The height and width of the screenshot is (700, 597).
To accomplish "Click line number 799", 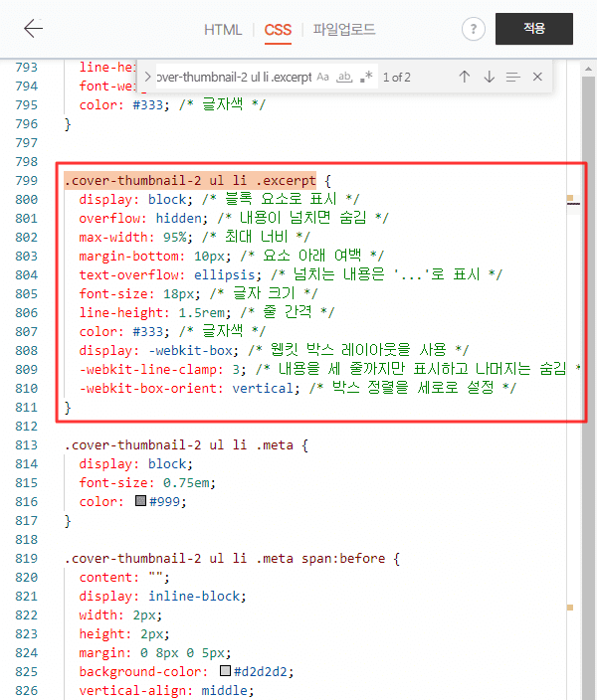I will click(26, 180).
